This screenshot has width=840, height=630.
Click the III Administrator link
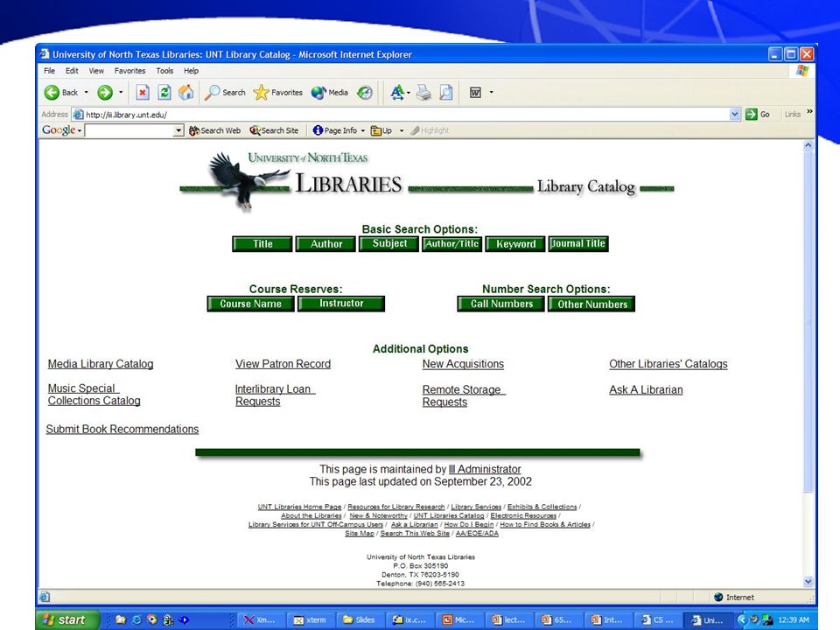[x=484, y=469]
